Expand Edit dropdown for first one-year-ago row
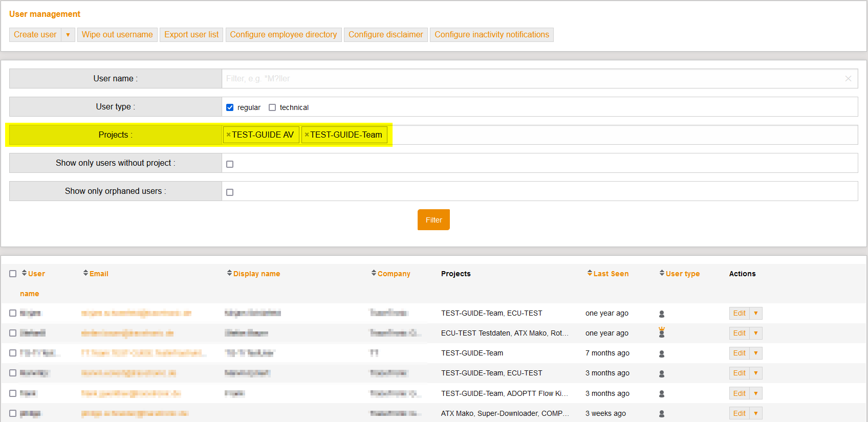The width and height of the screenshot is (868, 422). 756,313
